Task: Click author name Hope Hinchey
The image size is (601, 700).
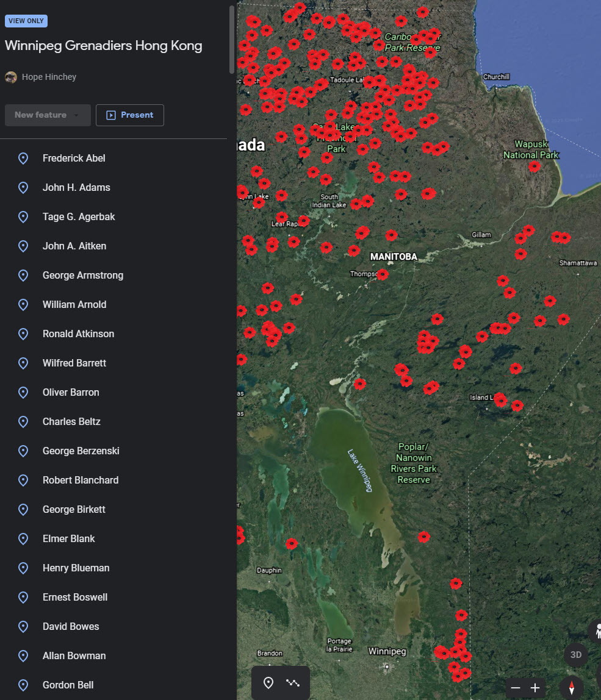Action: click(x=49, y=77)
